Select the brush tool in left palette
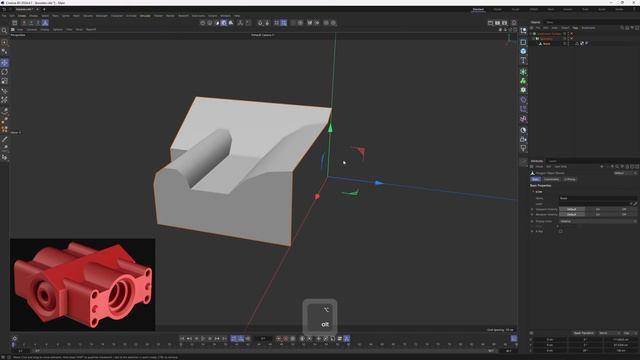This screenshot has width=640, height=360. (x=4, y=140)
